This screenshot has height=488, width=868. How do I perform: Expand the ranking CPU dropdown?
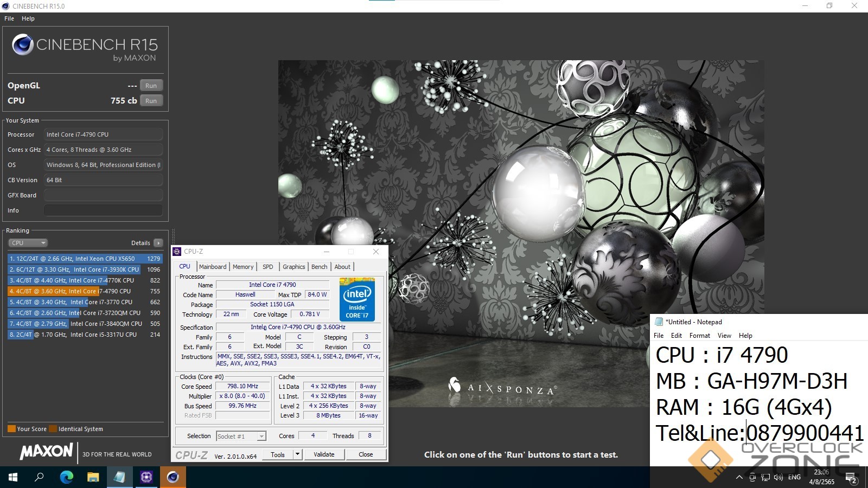pos(28,243)
